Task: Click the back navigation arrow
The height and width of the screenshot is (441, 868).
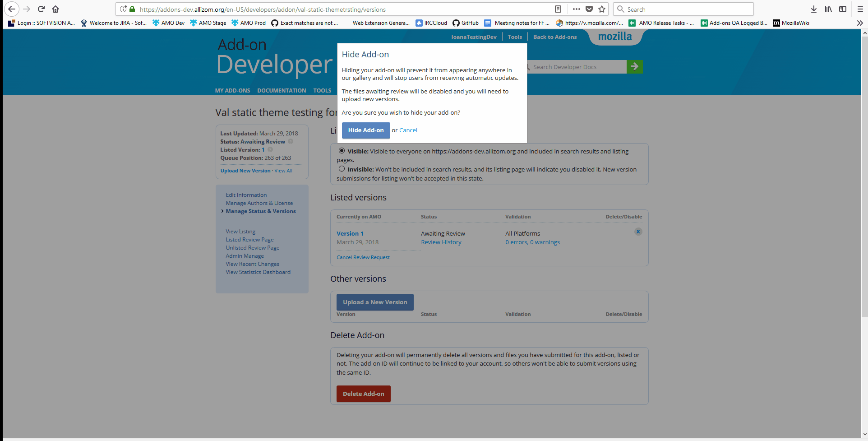Action: click(x=12, y=9)
